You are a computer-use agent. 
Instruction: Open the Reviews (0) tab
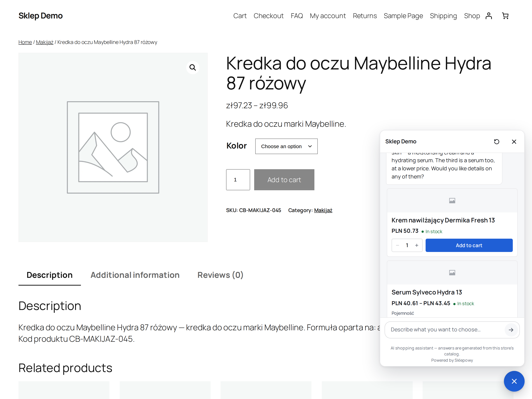click(x=220, y=275)
